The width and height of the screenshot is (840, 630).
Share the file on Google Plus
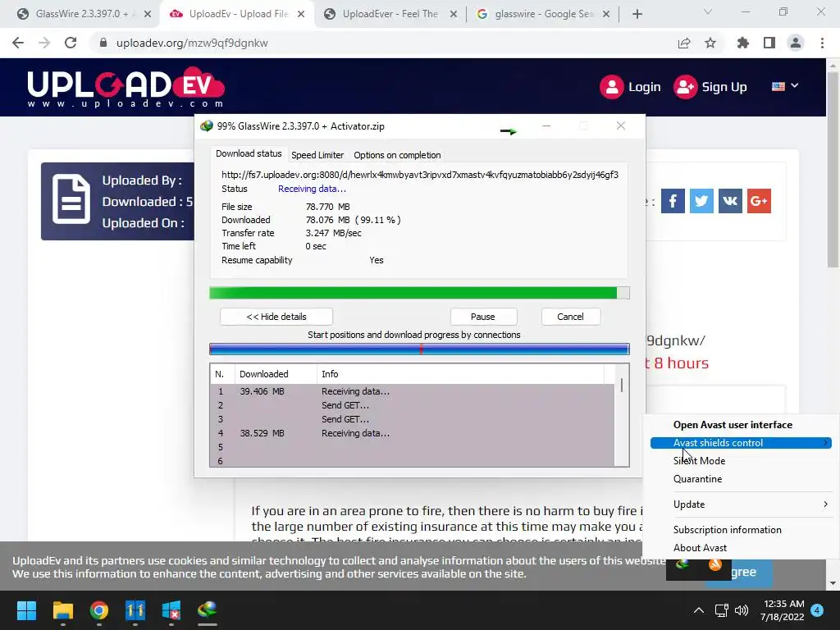click(x=759, y=201)
